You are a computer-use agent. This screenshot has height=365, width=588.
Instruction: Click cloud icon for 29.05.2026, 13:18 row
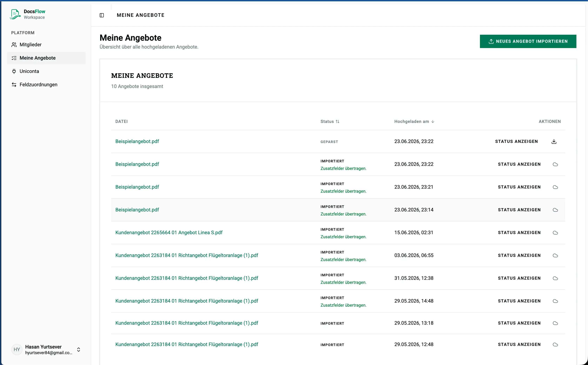point(555,323)
